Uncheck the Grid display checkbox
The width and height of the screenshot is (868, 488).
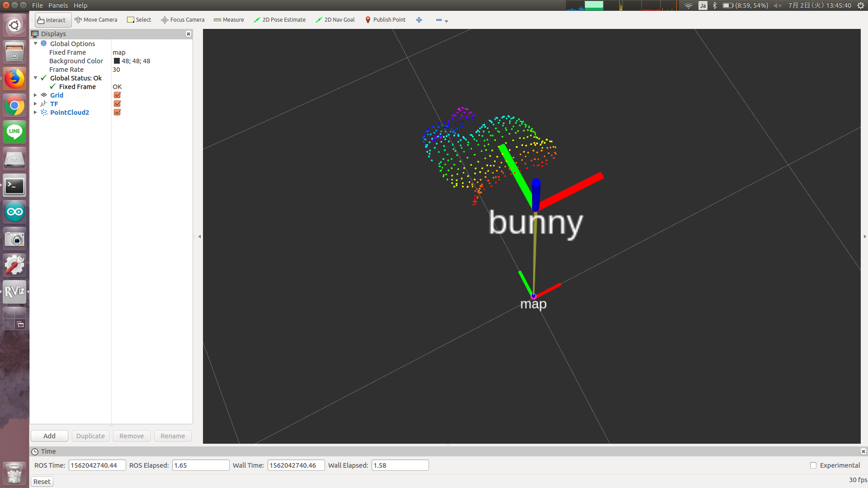pos(117,95)
